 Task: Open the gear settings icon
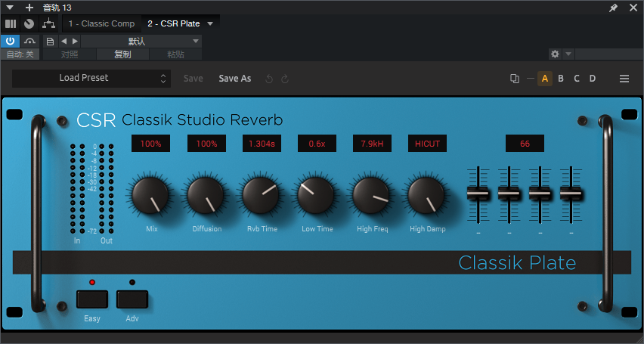(x=555, y=54)
